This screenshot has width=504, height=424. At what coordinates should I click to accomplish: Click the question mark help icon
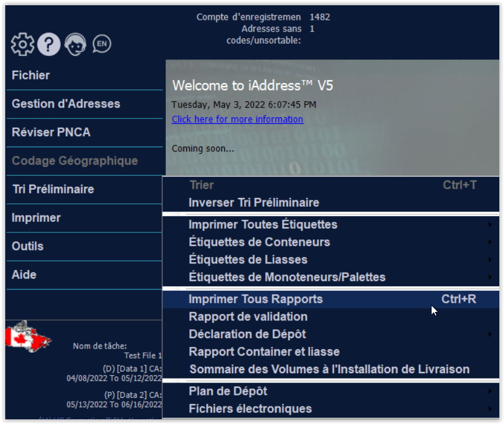pos(49,44)
